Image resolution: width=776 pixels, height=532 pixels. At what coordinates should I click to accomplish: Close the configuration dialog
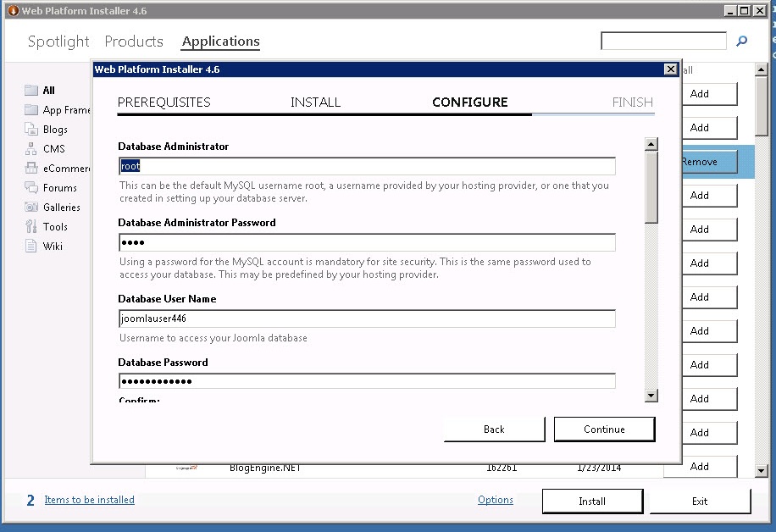coord(670,69)
